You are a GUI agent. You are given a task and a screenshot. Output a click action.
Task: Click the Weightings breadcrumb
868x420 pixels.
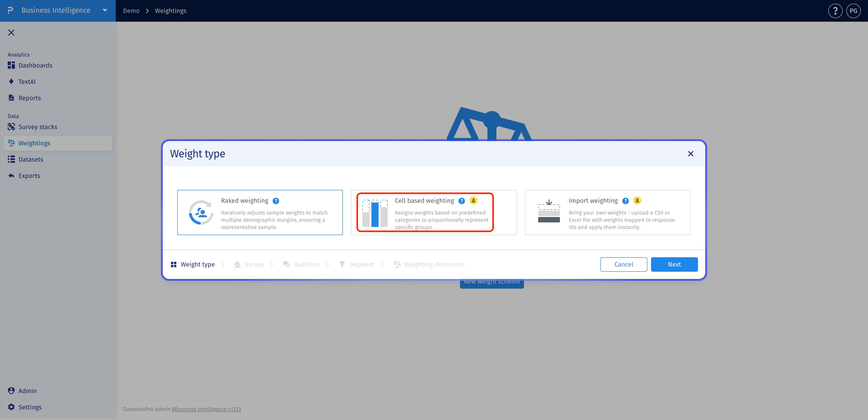pos(170,11)
